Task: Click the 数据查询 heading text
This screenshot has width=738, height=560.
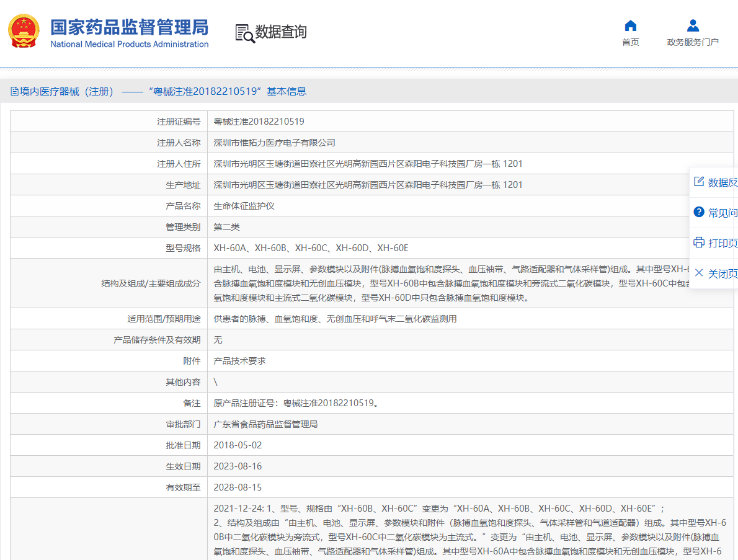Action: pyautogui.click(x=281, y=32)
